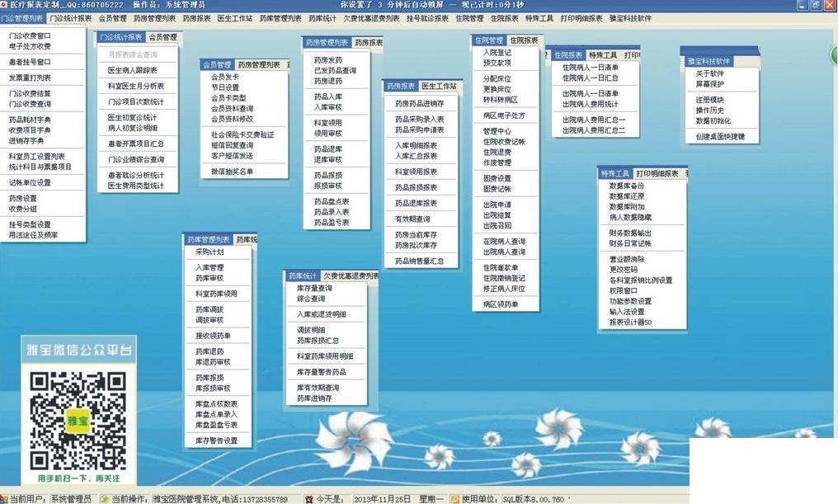Choose 门诊项目次数统计 menu item
This screenshot has height=504, width=838.
[136, 102]
